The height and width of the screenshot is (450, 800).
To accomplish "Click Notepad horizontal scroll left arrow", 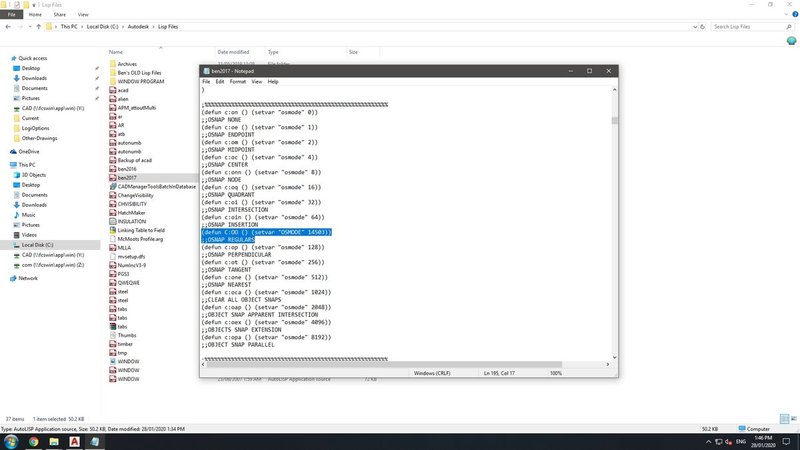I will (204, 364).
